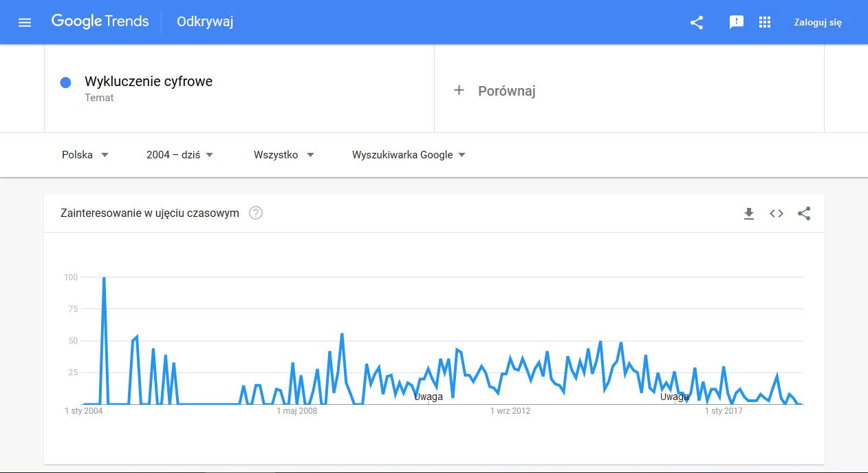Go to Google Trends home logo
The image size is (868, 473).
pyautogui.click(x=100, y=21)
